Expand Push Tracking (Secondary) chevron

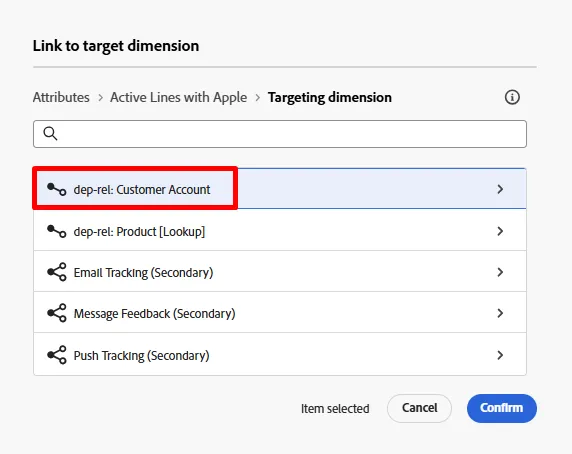(500, 355)
